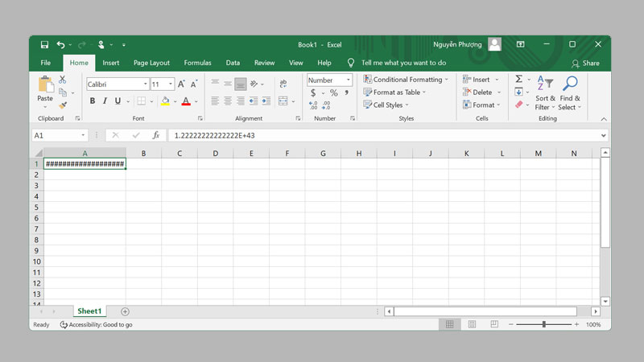644x362 pixels.
Task: Click the Save icon in quick access toolbar
Action: pos(44,45)
